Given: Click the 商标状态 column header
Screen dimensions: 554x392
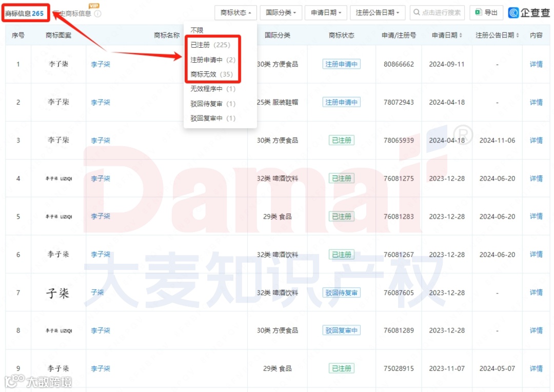Looking at the screenshot, I should 341,35.
